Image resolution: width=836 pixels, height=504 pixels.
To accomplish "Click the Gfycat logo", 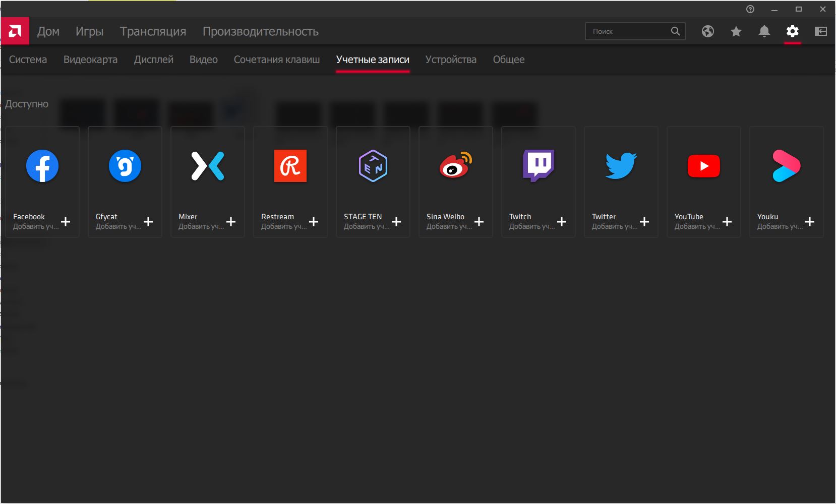I will coord(125,166).
